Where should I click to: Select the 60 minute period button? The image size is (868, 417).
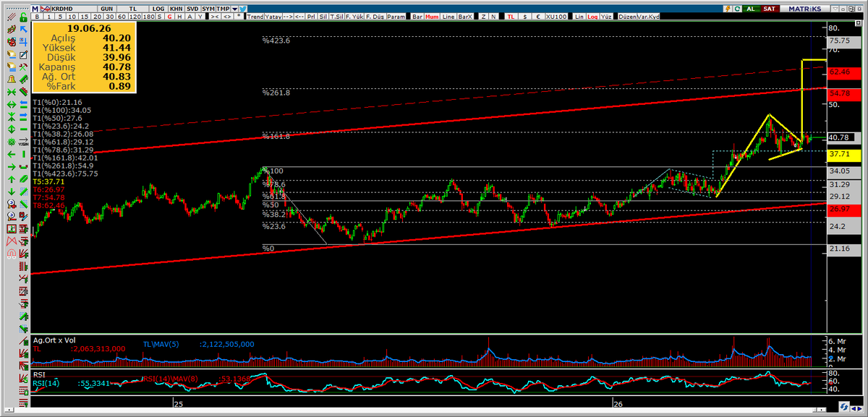(122, 17)
